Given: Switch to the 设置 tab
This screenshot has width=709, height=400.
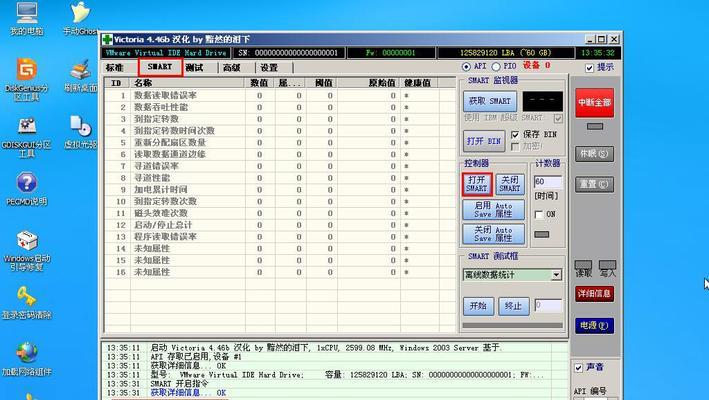Looking at the screenshot, I should (269, 67).
